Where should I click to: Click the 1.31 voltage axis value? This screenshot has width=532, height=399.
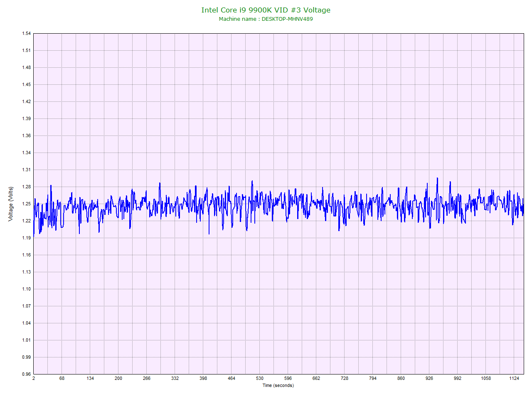[26, 170]
